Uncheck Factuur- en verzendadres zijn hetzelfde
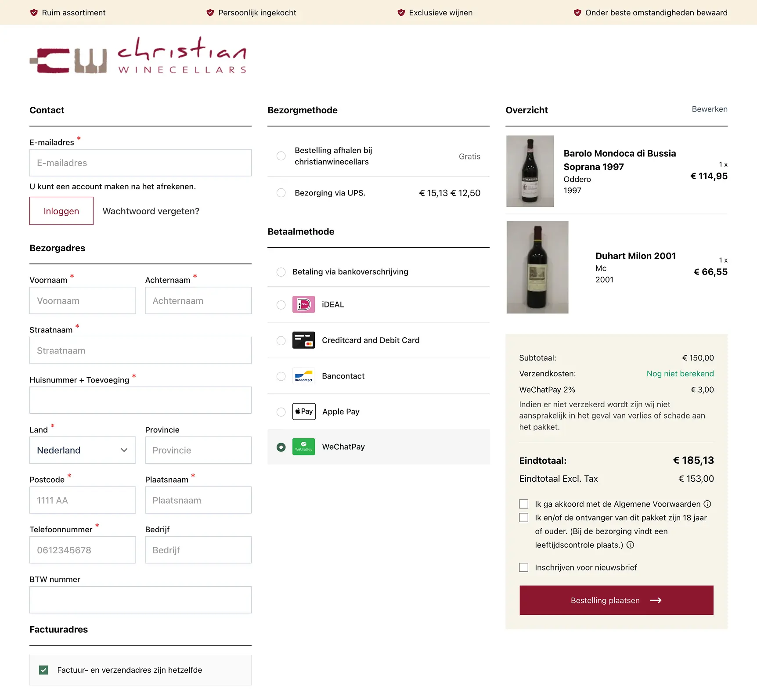The width and height of the screenshot is (757, 700). [43, 670]
